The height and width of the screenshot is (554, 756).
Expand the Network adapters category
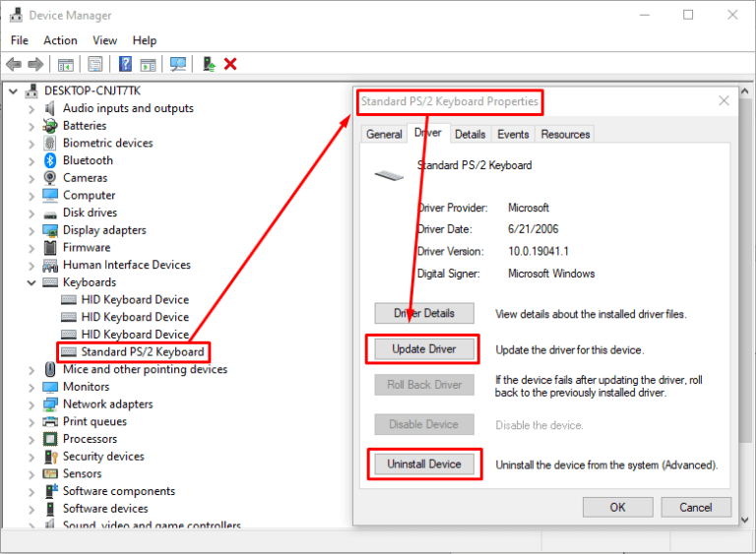(31, 405)
